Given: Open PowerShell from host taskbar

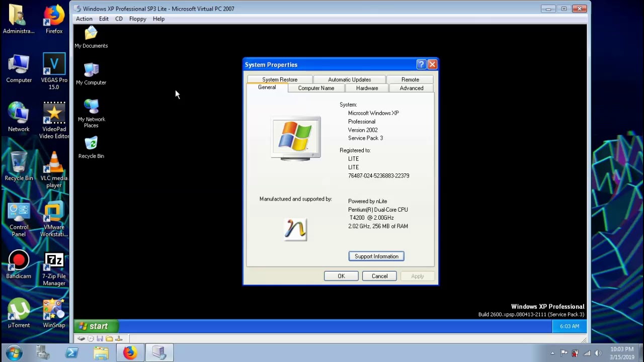Looking at the screenshot, I should click(x=71, y=353).
